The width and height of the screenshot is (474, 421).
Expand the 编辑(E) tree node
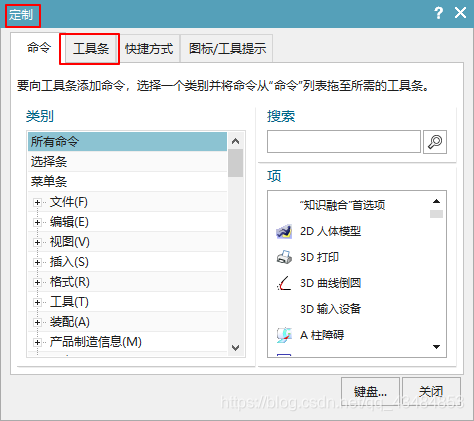tap(37, 222)
